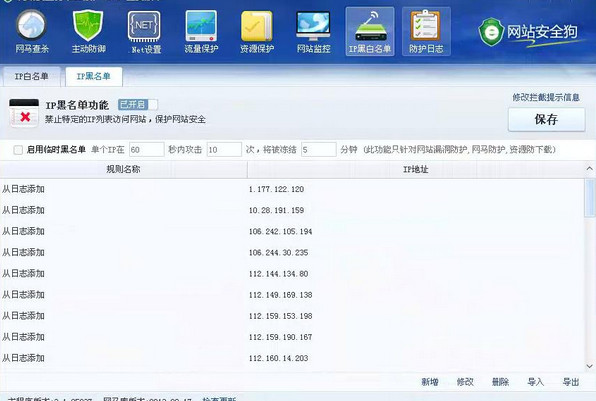The height and width of the screenshot is (401, 596).
Task: Click 新增 to add a rule
Action: [430, 382]
